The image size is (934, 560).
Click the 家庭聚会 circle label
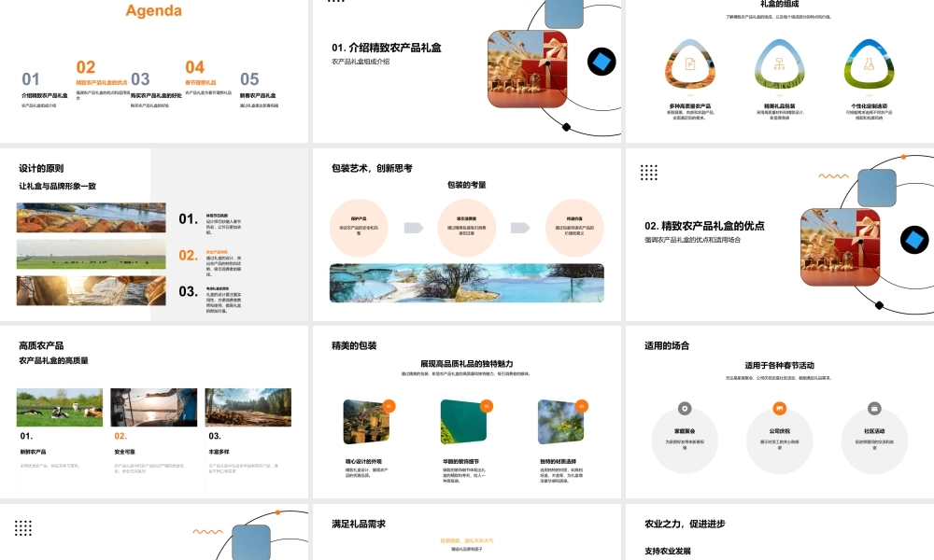(x=685, y=431)
